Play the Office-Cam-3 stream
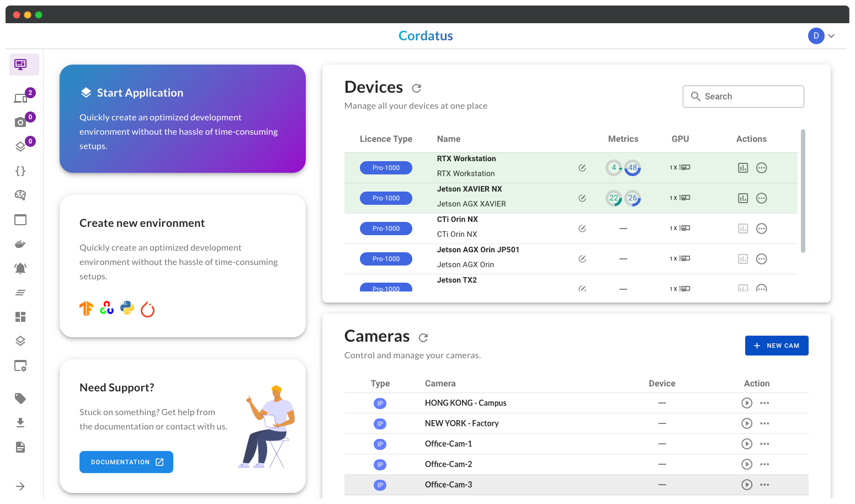 click(747, 485)
